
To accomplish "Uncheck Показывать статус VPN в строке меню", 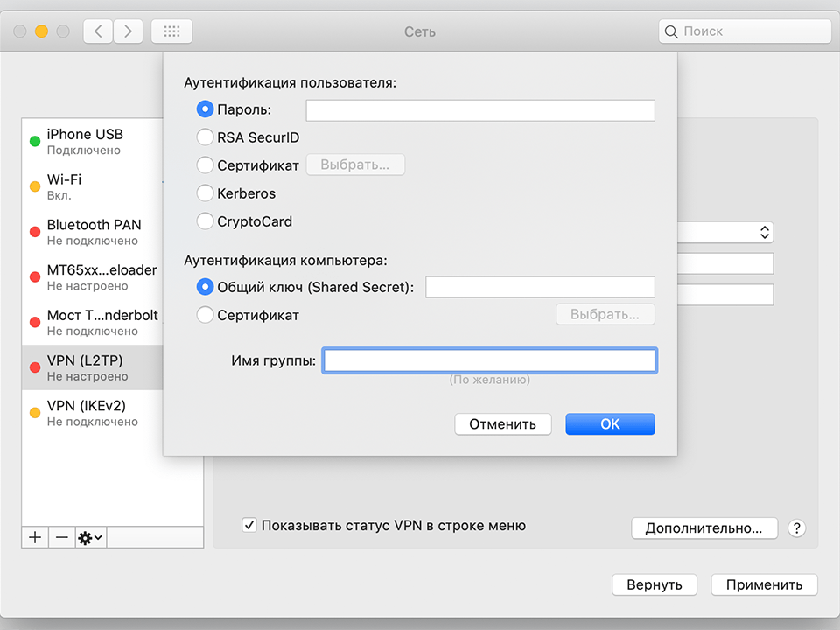I will pyautogui.click(x=249, y=525).
